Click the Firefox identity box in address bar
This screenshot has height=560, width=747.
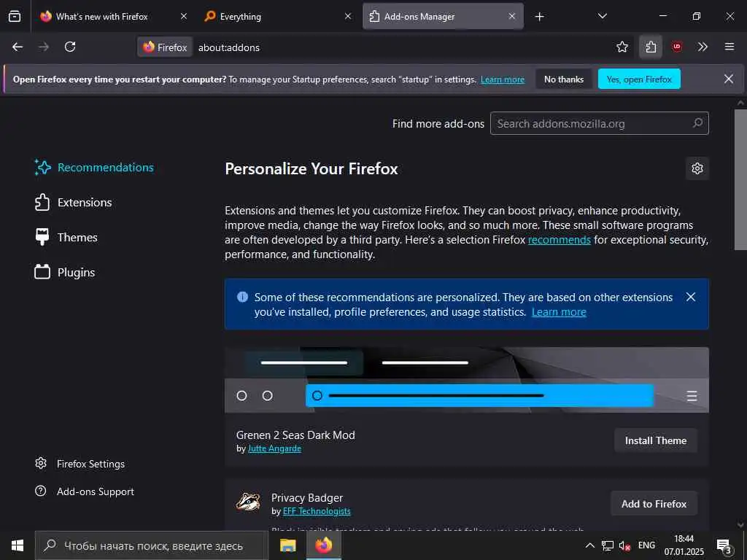tap(165, 47)
